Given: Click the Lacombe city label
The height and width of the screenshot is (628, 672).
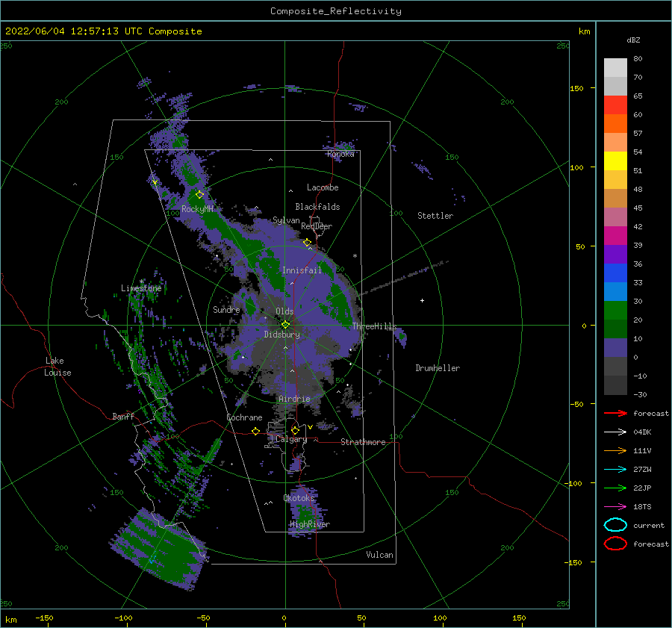Looking at the screenshot, I should (x=323, y=187).
